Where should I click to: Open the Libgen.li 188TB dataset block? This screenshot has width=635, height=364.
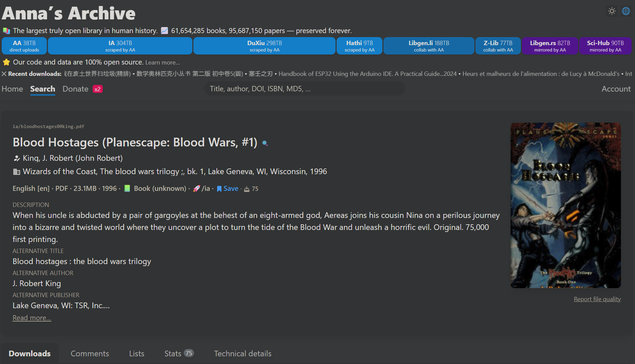click(x=429, y=46)
